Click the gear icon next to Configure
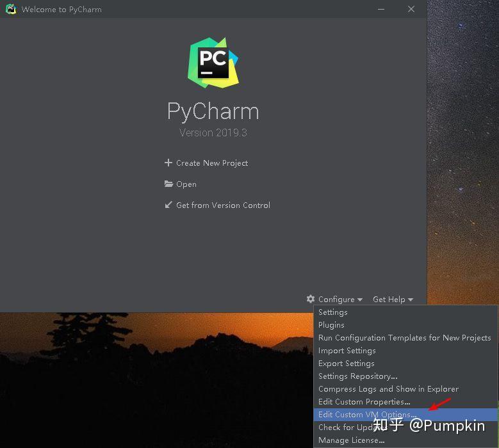499x448 pixels. click(x=311, y=299)
